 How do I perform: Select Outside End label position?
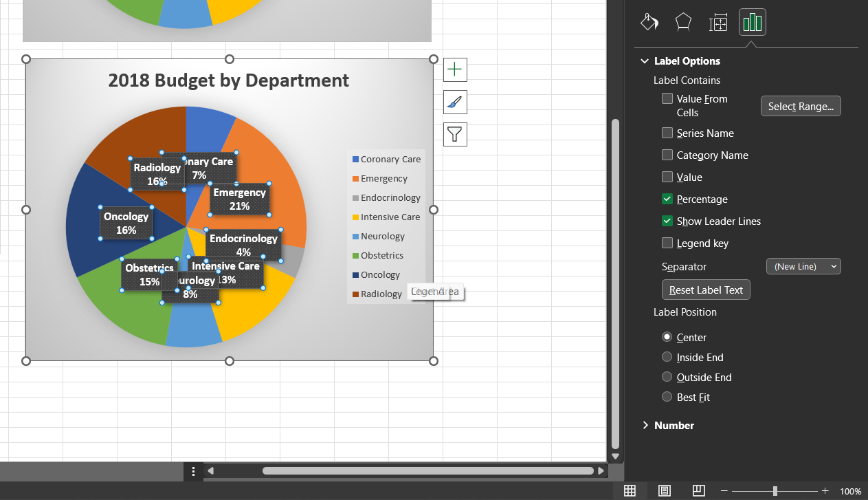tap(667, 377)
